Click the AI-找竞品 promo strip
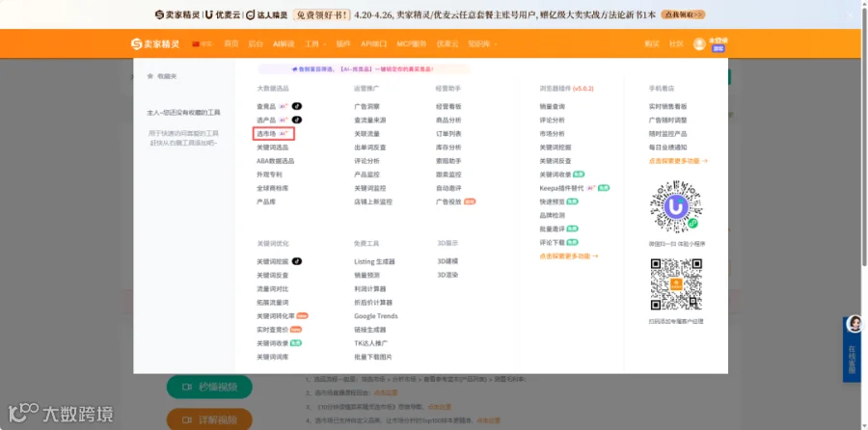This screenshot has width=868, height=430. tap(364, 69)
